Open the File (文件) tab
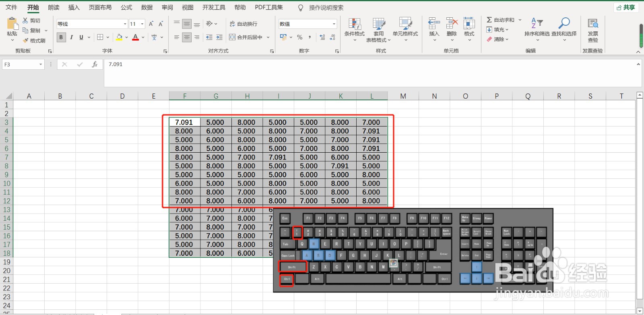Screen dimensions: 644x315 pyautogui.click(x=12, y=7)
